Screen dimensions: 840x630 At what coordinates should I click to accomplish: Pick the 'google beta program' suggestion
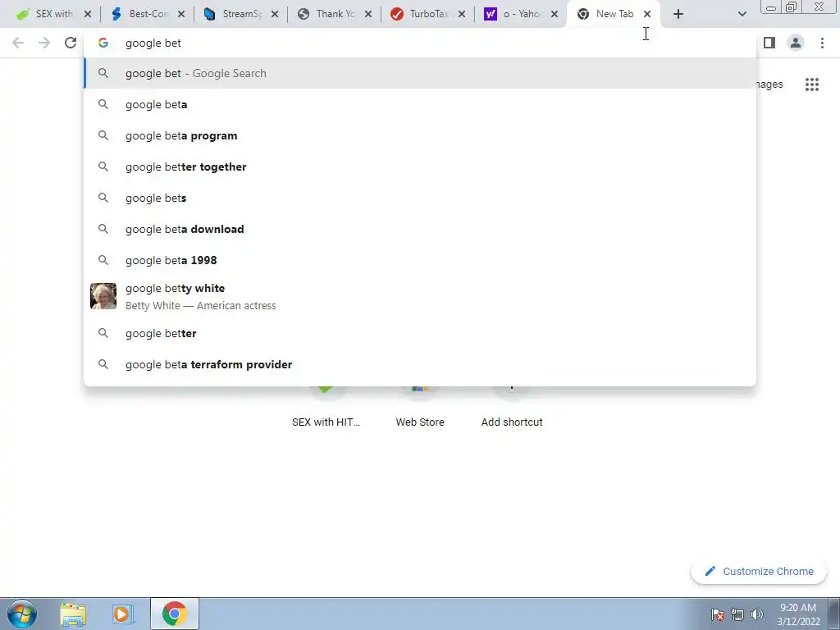[419, 135]
